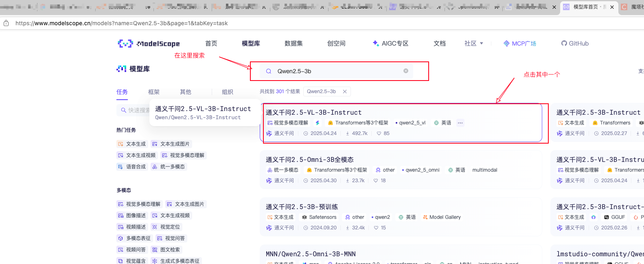This screenshot has width=644, height=264.
Task: Select the 视觉定位 task filter
Action: (166, 227)
